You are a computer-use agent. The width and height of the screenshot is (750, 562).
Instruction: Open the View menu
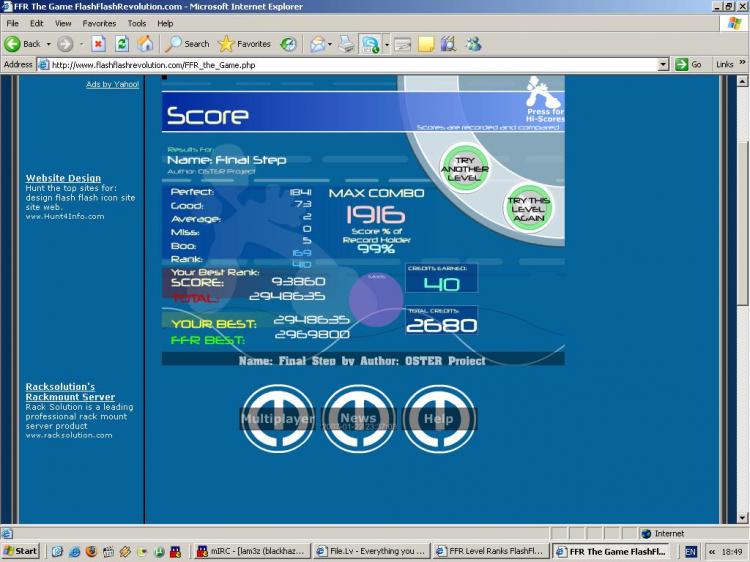click(63, 23)
